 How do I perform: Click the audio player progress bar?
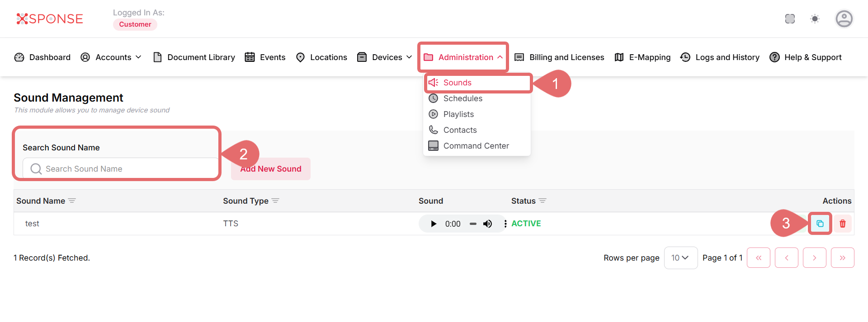click(x=473, y=224)
